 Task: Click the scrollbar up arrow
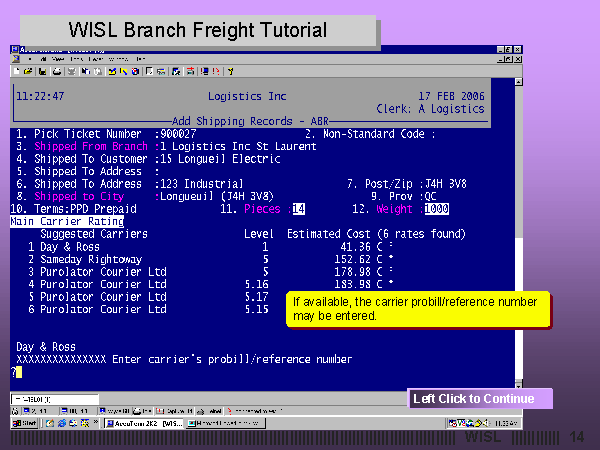518,82
